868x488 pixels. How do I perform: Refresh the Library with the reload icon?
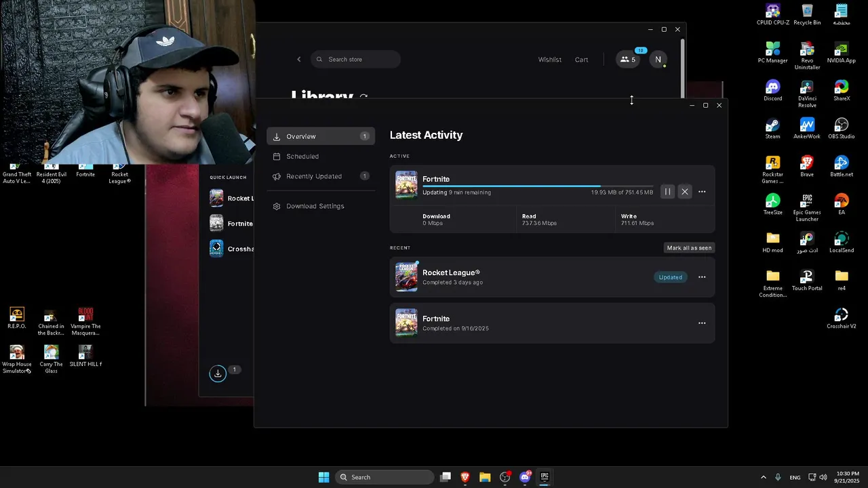(x=363, y=98)
